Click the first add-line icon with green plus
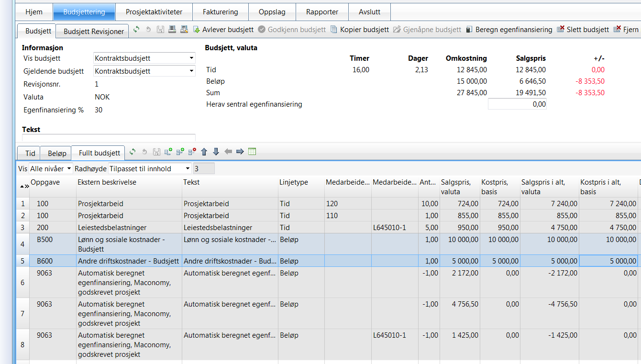 click(x=168, y=152)
